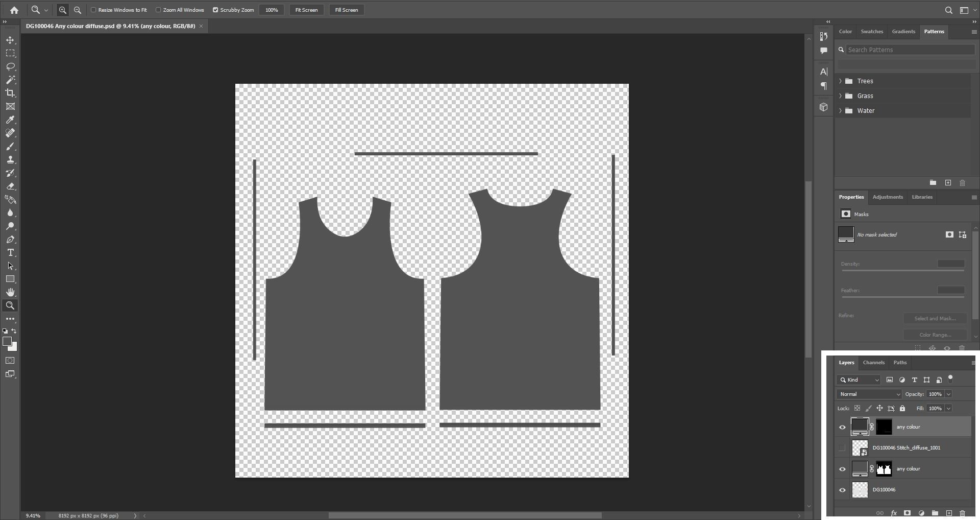This screenshot has height=520, width=980.
Task: Open the layer filter Kind dropdown
Action: pyautogui.click(x=859, y=380)
